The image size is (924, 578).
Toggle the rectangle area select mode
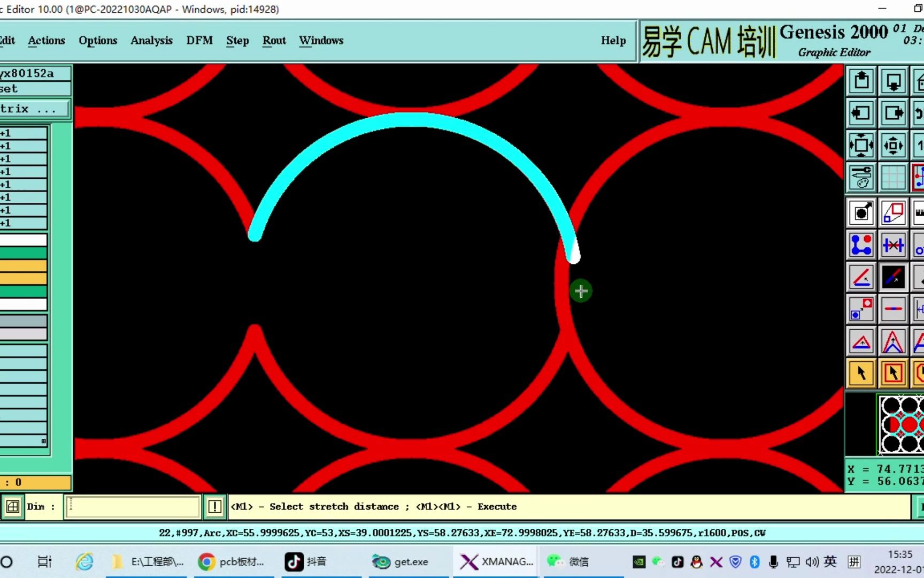click(x=894, y=373)
